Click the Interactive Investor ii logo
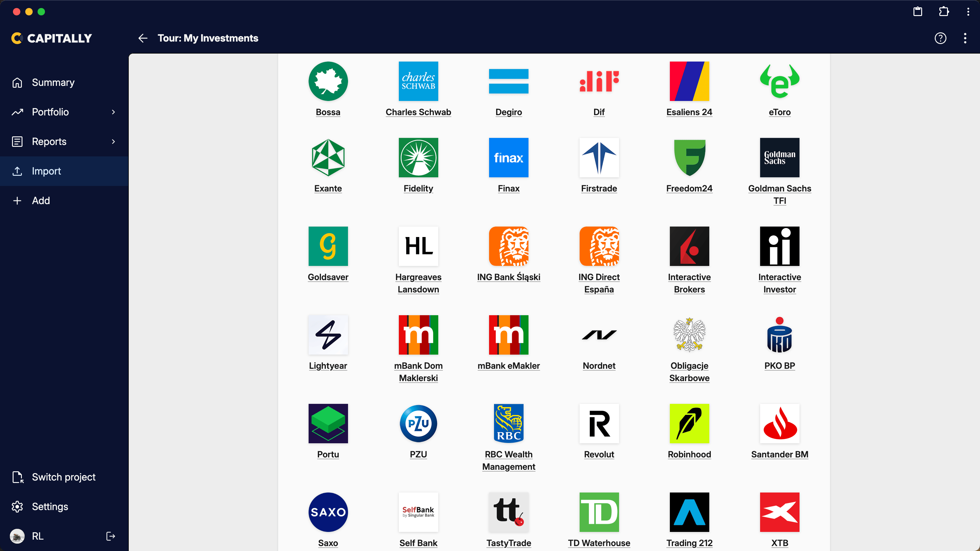The height and width of the screenshot is (551, 980). 780,246
